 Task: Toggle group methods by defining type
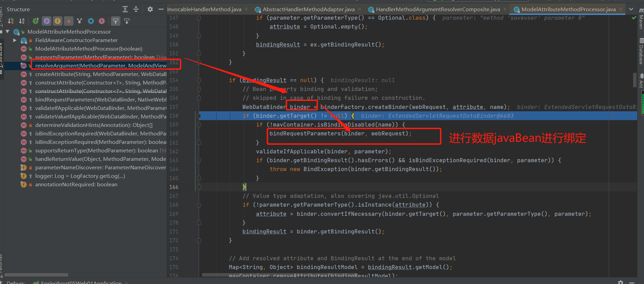coord(79,21)
